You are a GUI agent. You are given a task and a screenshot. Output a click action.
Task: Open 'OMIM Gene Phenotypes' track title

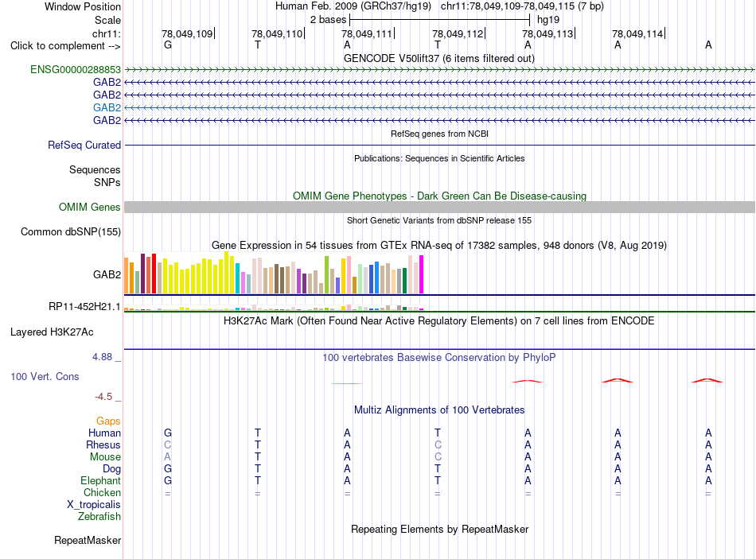pos(439,196)
